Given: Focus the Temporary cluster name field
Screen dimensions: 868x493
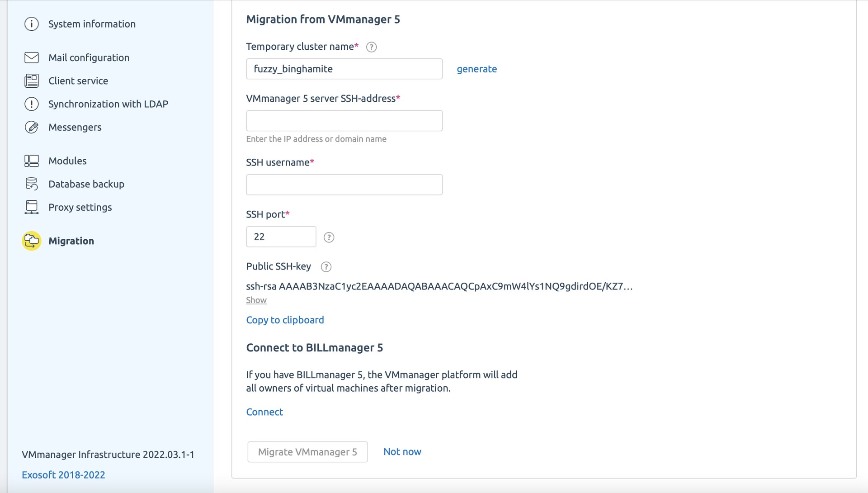Looking at the screenshot, I should click(344, 69).
